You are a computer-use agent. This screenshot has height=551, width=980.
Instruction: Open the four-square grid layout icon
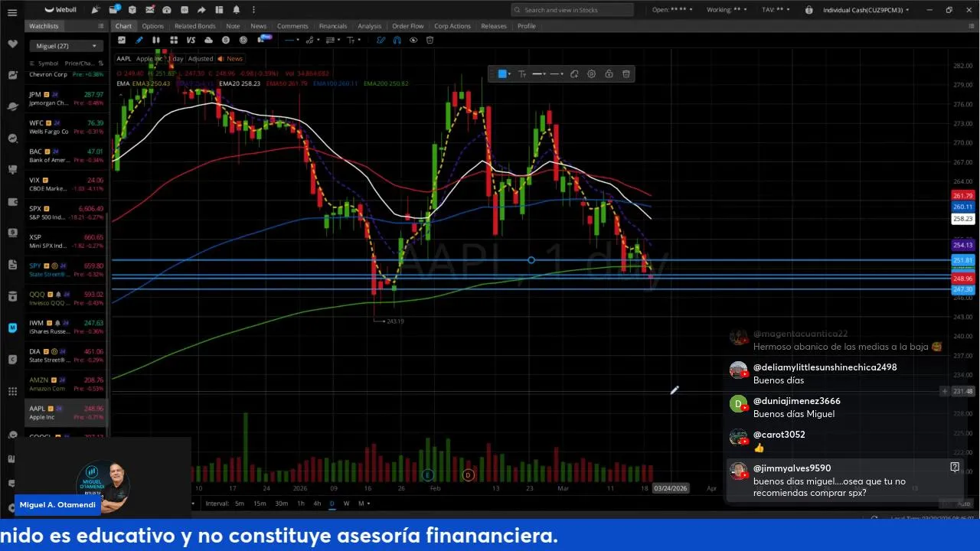174,40
